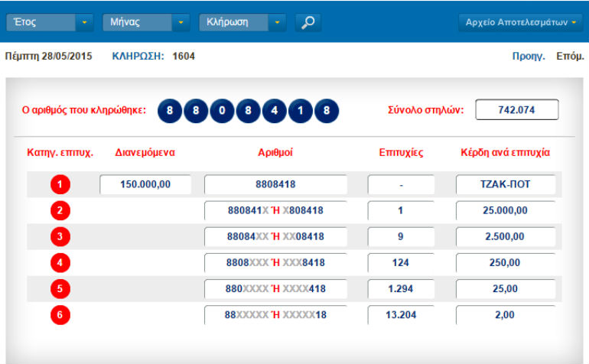Viewport: 589px width, 364px height.
Task: Click the magnifying glass search icon
Action: pos(308,22)
